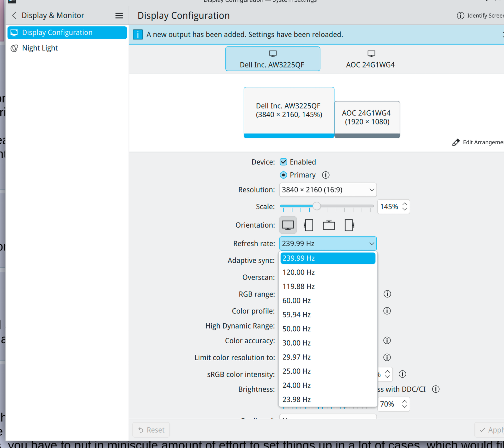The image size is (504, 448).
Task: Select 29.97 Hz refresh rate
Action: 328,357
